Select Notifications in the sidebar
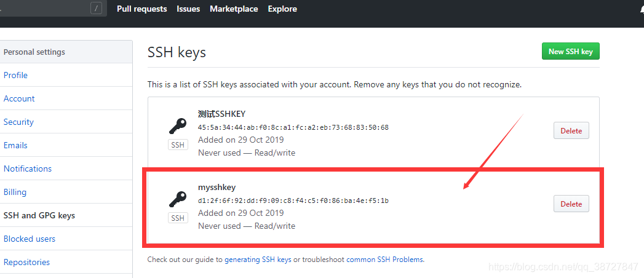644x278 pixels. click(28, 169)
